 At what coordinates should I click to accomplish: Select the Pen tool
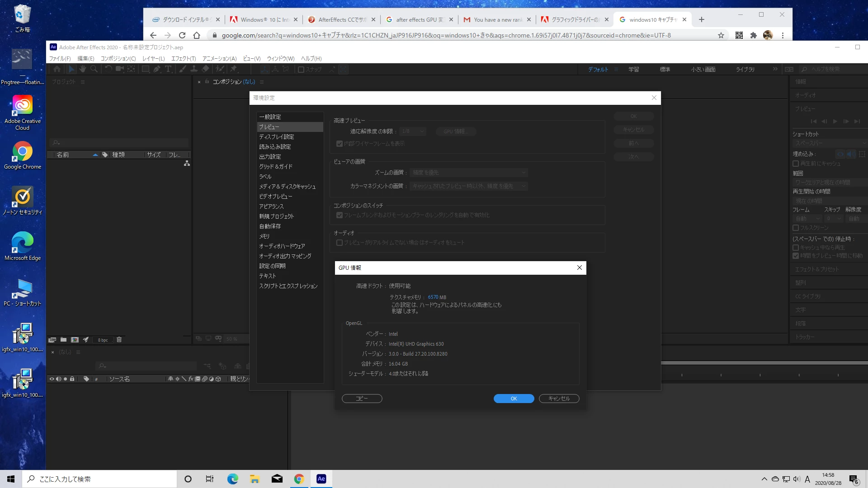[x=157, y=69]
